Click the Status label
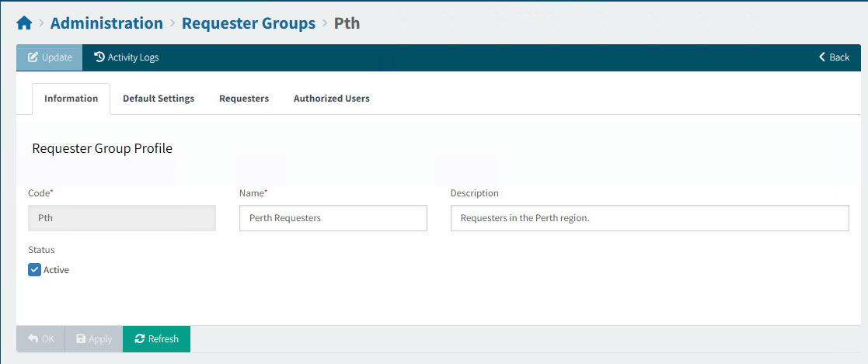The height and width of the screenshot is (364, 868). pyautogui.click(x=41, y=249)
